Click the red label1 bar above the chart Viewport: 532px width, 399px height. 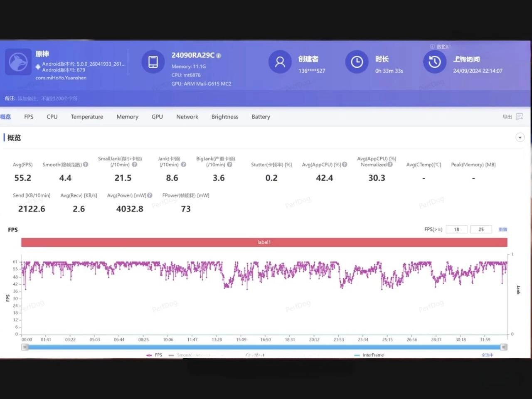[x=264, y=242]
